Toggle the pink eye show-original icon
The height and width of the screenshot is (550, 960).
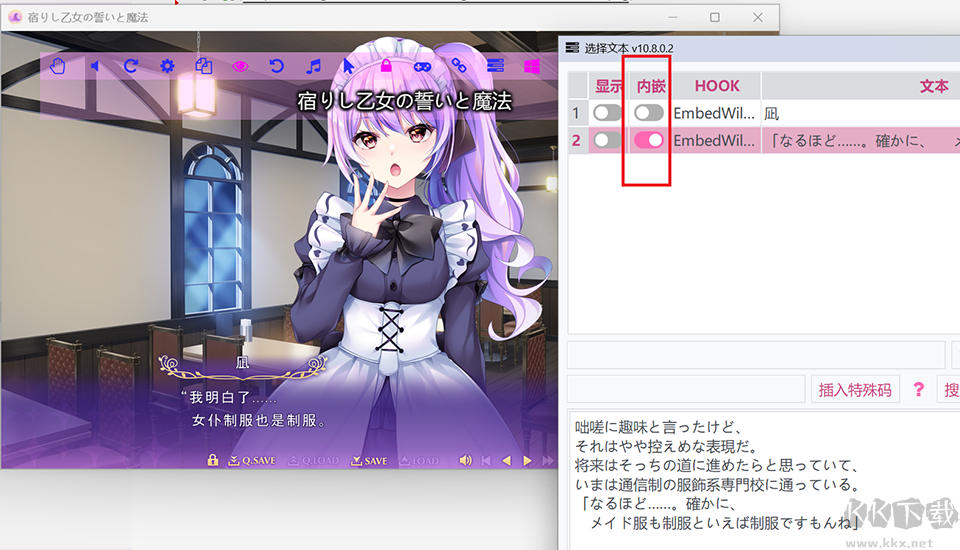pos(240,66)
